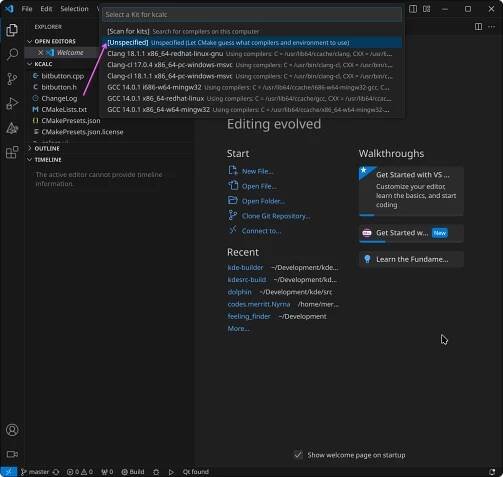Close the Welcome editor in Open Editors
503x477 pixels.
[x=40, y=53]
